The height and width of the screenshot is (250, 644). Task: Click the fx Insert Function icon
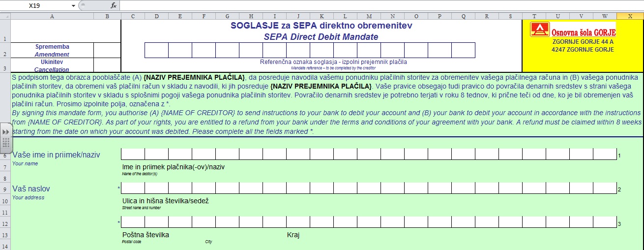pyautogui.click(x=114, y=5)
